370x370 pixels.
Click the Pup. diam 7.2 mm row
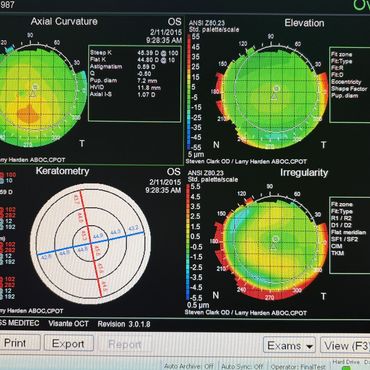point(125,81)
